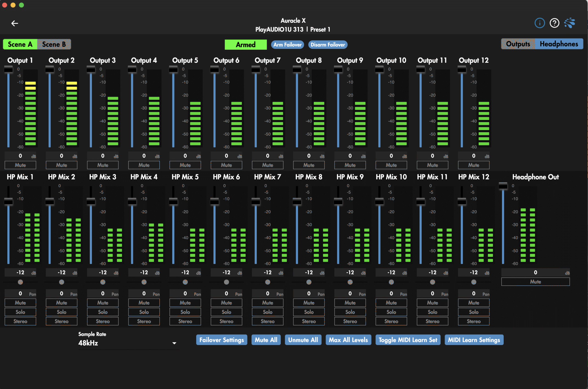This screenshot has width=588, height=389.
Task: Mute Output 5
Action: 185,165
